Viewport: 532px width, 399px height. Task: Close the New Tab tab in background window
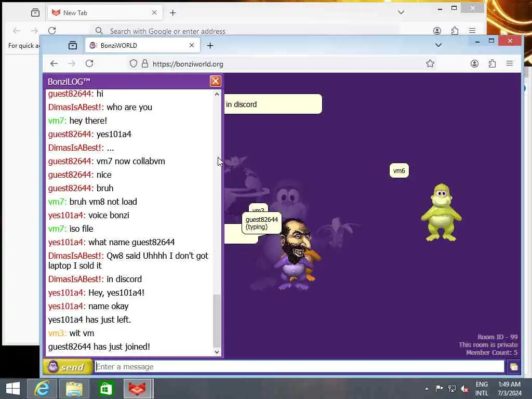click(154, 12)
